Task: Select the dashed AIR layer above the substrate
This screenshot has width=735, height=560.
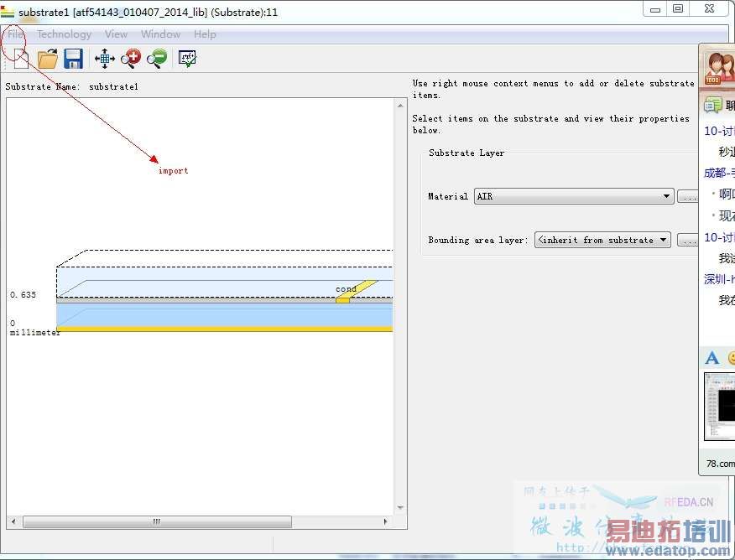Action: pyautogui.click(x=224, y=282)
